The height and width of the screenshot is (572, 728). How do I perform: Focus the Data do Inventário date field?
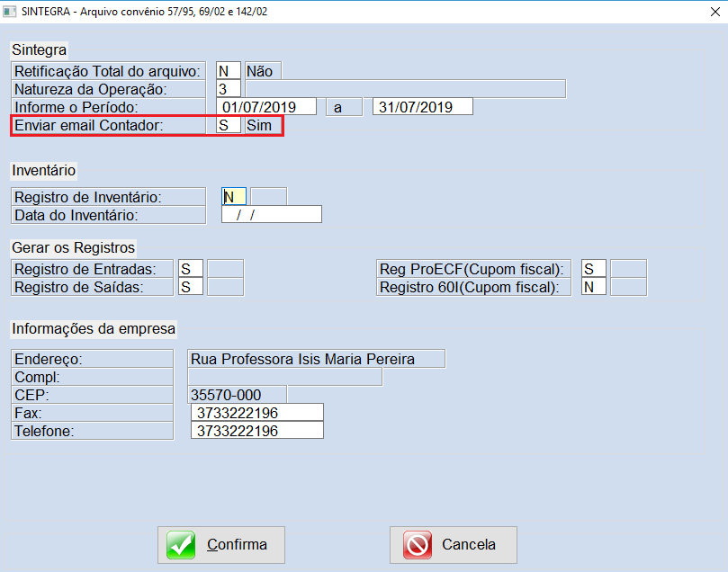pyautogui.click(x=271, y=215)
